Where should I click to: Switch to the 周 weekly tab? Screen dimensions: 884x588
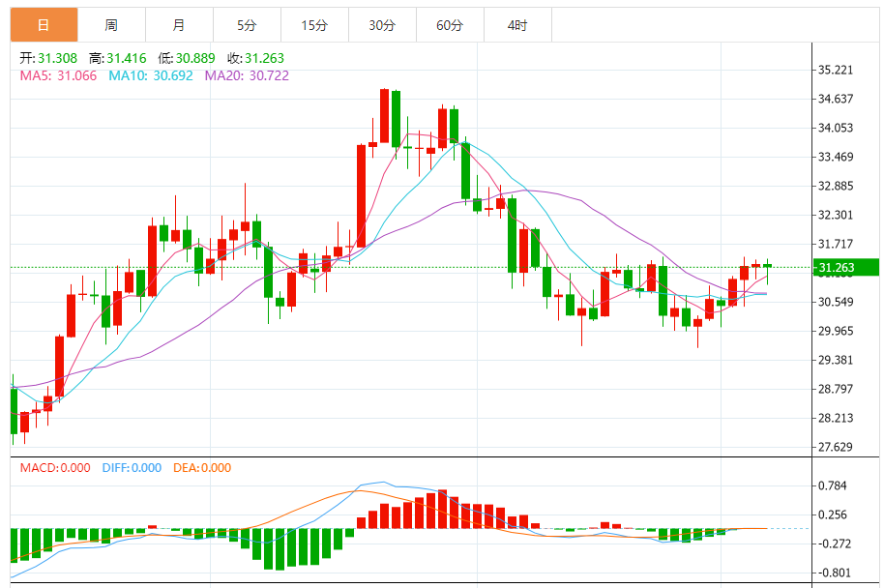[111, 25]
